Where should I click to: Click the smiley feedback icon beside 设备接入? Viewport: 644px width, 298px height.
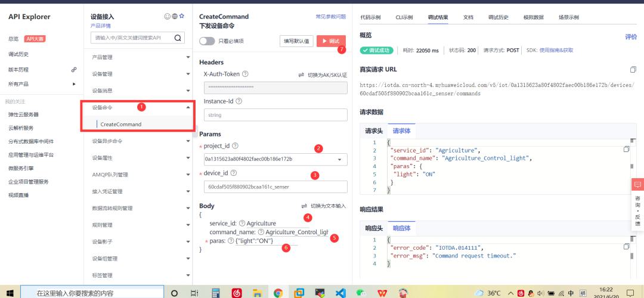click(167, 17)
